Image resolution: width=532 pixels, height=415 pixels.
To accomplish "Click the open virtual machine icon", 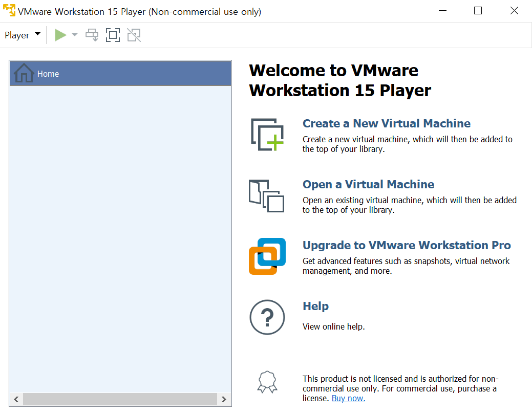I will [x=266, y=196].
